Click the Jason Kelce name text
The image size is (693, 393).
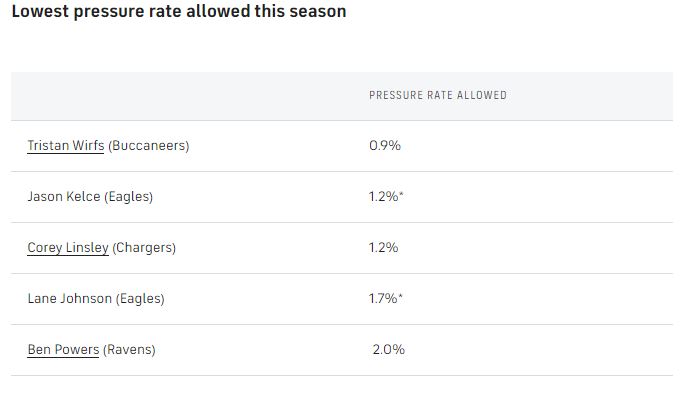pyautogui.click(x=64, y=196)
